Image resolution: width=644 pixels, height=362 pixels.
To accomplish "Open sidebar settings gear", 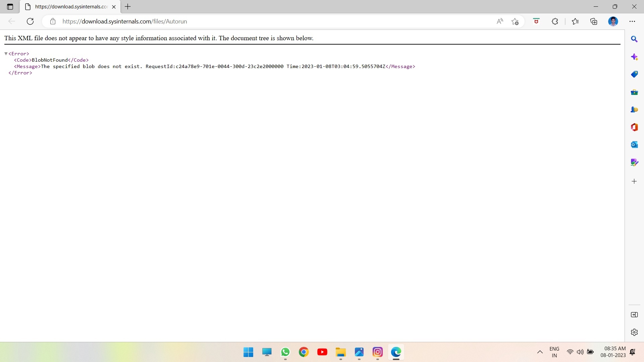I will tap(634, 332).
